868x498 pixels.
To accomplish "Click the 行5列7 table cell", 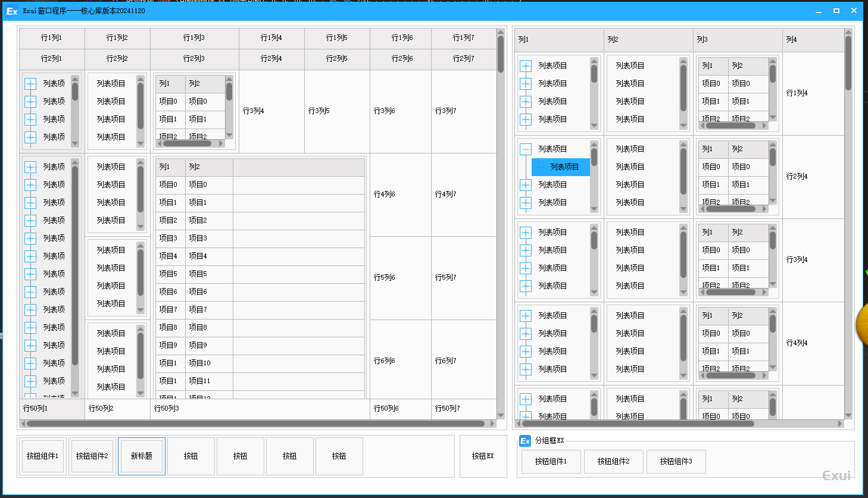I will [464, 278].
